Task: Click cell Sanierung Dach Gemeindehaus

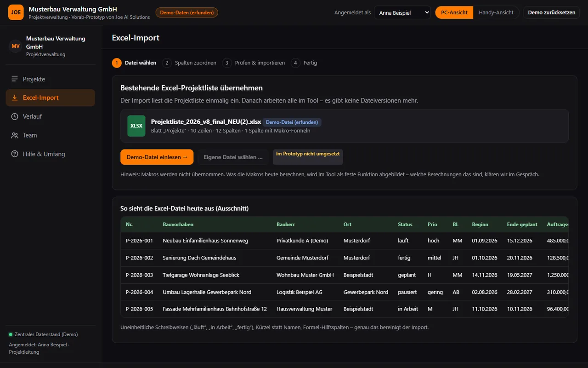Action: pyautogui.click(x=199, y=258)
